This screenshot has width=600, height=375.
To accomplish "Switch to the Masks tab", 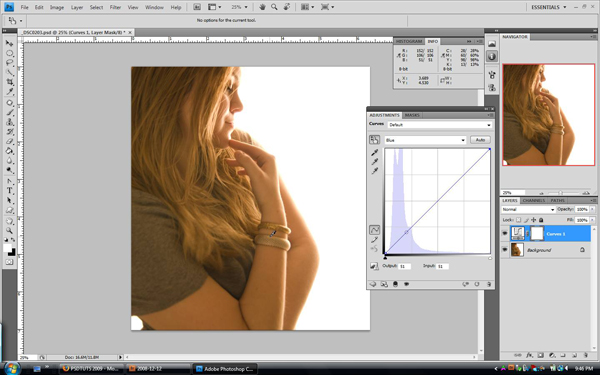I will (x=412, y=115).
